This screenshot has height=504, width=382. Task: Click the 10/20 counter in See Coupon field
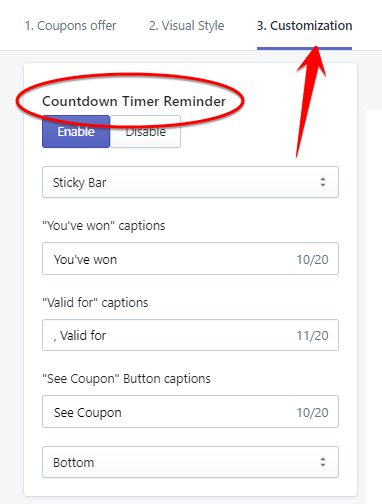tap(313, 413)
